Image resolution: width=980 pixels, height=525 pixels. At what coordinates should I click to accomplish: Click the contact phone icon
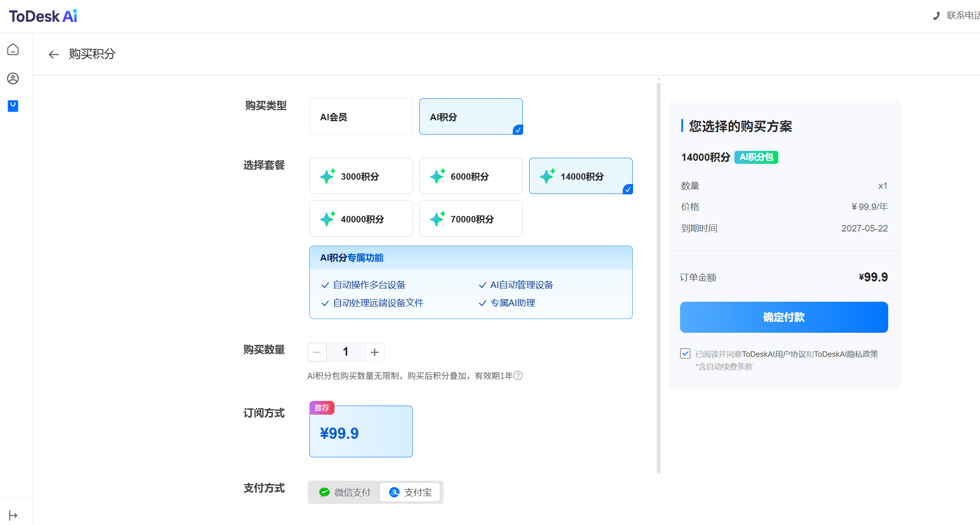pyautogui.click(x=936, y=16)
